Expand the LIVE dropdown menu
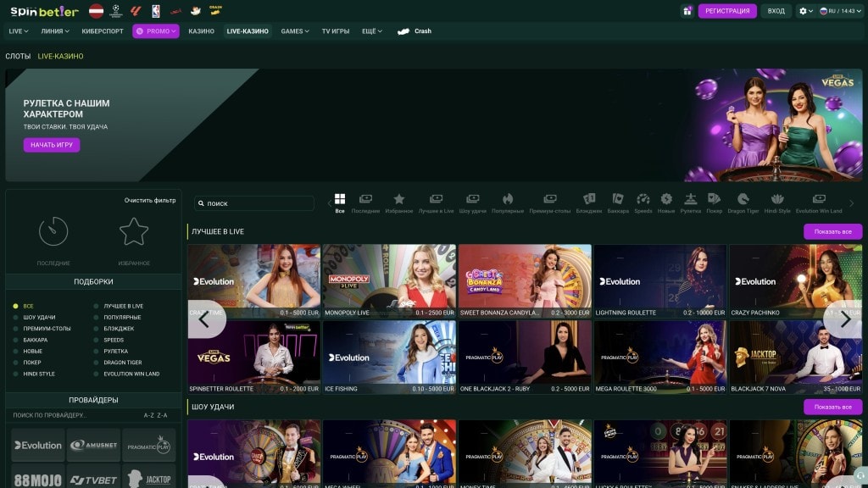Screen dimensions: 868x488 tap(19, 31)
